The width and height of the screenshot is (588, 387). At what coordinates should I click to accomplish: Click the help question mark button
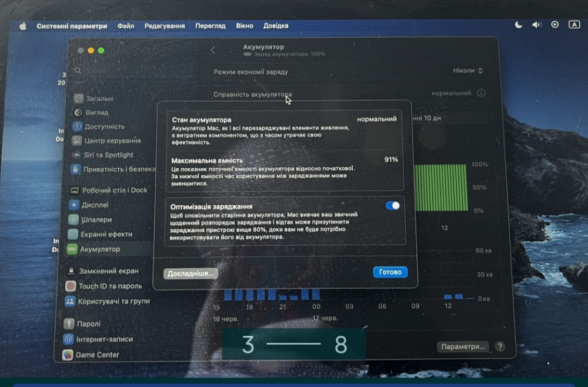[500, 347]
